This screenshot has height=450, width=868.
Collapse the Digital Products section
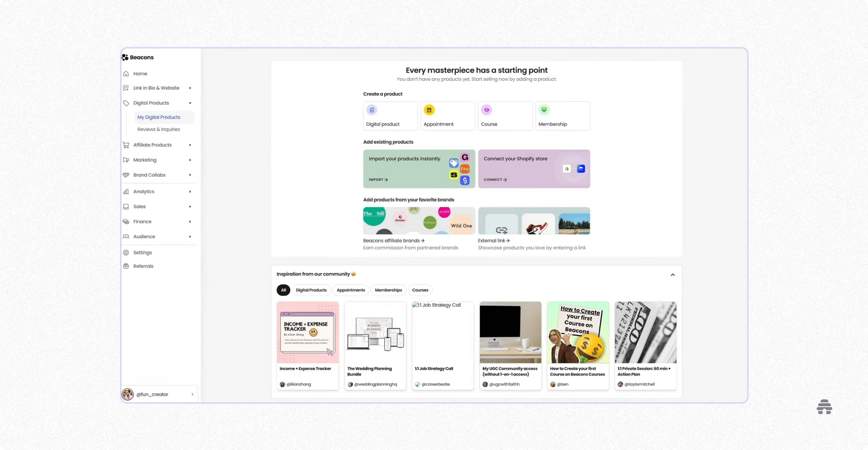pyautogui.click(x=190, y=103)
